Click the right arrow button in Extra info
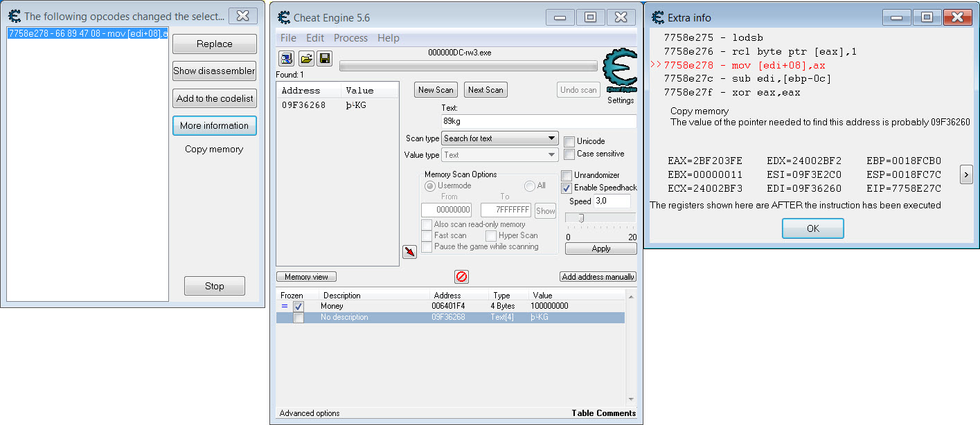The width and height of the screenshot is (980, 425). click(966, 174)
